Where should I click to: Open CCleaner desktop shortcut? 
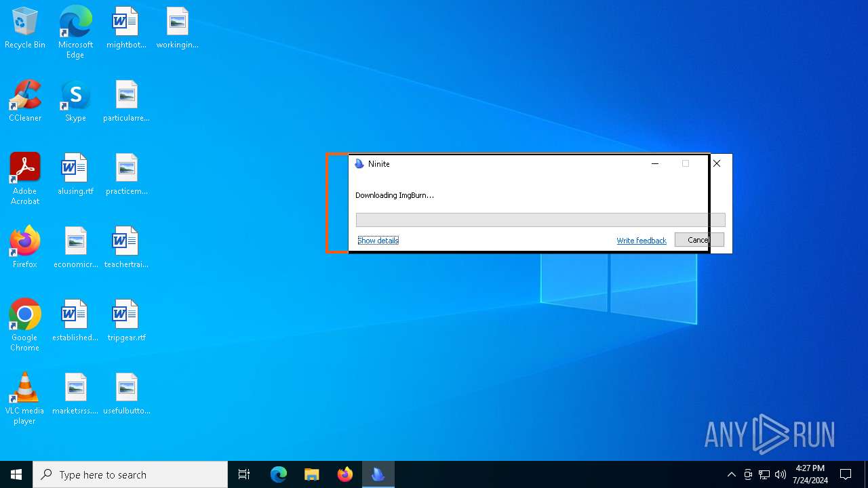point(25,102)
